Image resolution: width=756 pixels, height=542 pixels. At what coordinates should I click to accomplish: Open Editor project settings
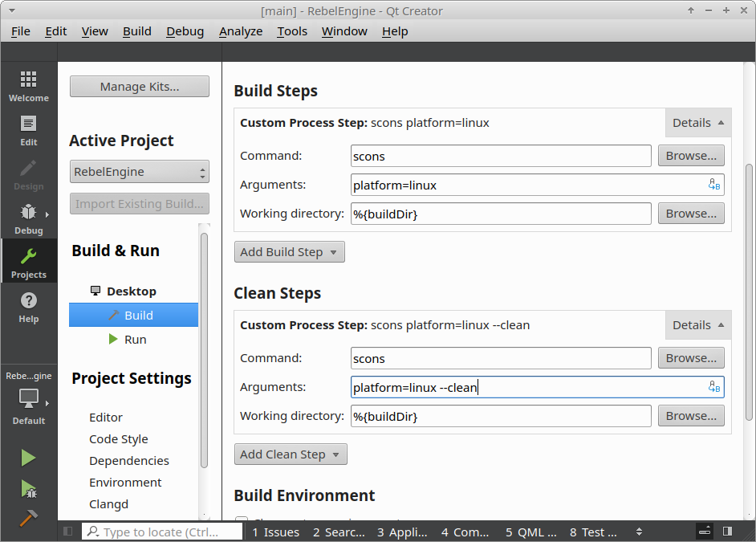click(x=106, y=417)
